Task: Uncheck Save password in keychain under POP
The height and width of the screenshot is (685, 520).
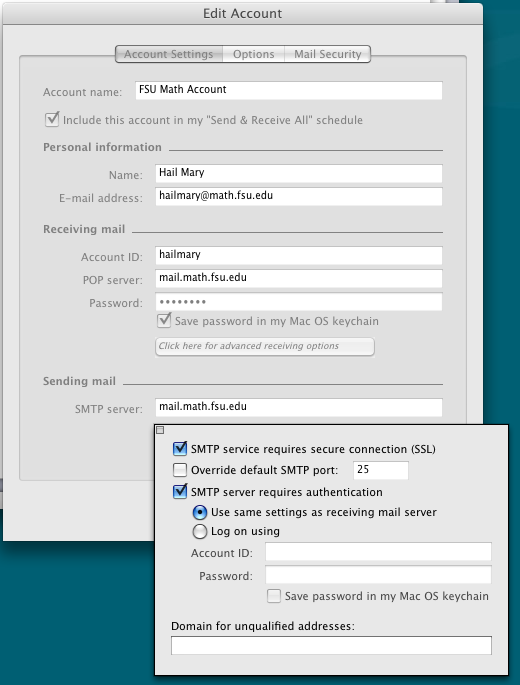Action: coord(164,321)
